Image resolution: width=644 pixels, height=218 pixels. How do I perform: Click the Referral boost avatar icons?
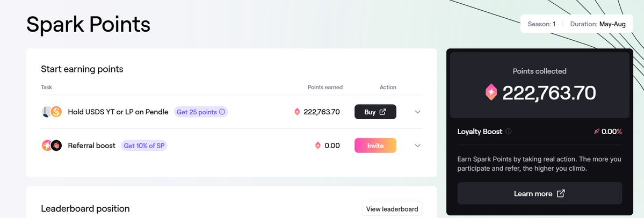(x=52, y=146)
